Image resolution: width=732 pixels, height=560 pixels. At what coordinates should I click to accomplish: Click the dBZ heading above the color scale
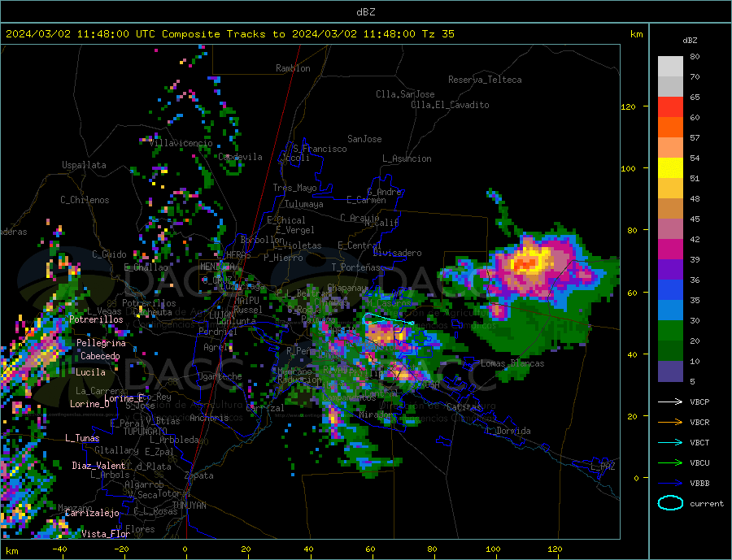690,41
